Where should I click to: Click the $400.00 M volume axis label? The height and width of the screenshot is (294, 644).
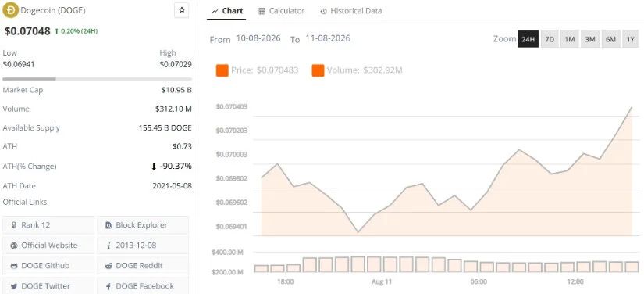(x=227, y=253)
